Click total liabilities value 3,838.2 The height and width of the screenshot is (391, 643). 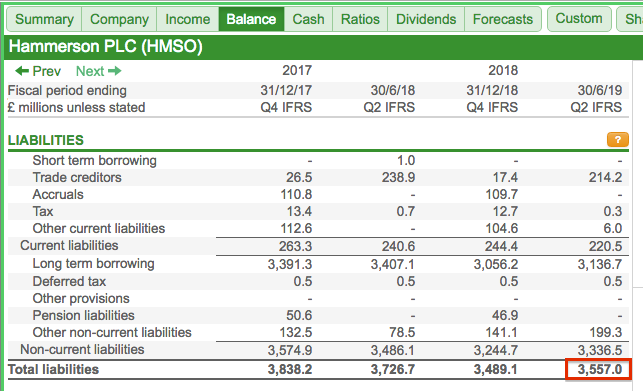[290, 369]
